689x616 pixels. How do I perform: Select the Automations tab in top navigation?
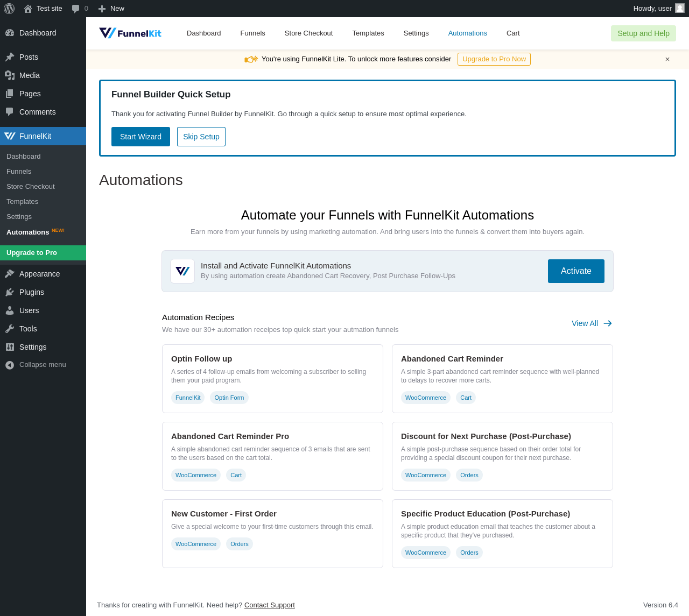point(468,33)
